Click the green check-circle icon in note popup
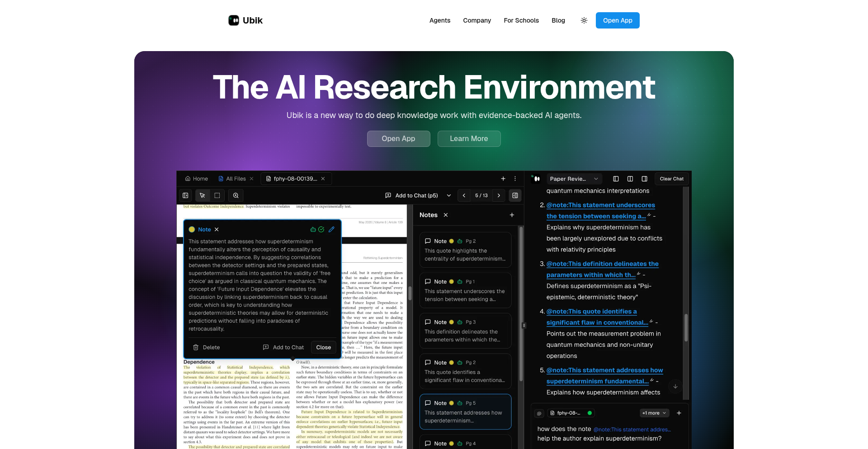Image resolution: width=868 pixels, height=449 pixels. 321,229
